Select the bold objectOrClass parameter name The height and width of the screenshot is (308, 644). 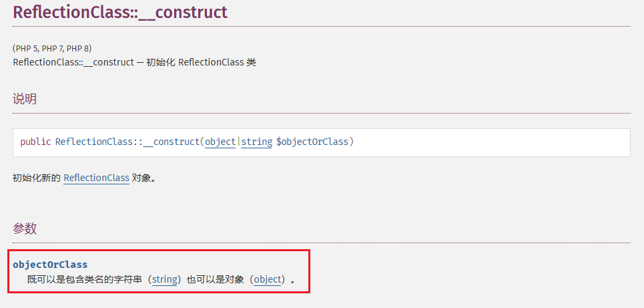pyautogui.click(x=50, y=265)
